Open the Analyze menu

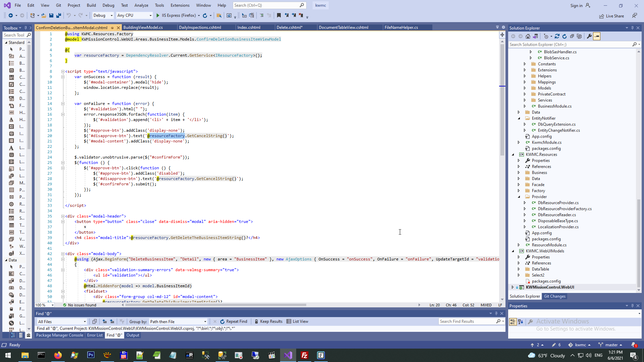(x=141, y=5)
